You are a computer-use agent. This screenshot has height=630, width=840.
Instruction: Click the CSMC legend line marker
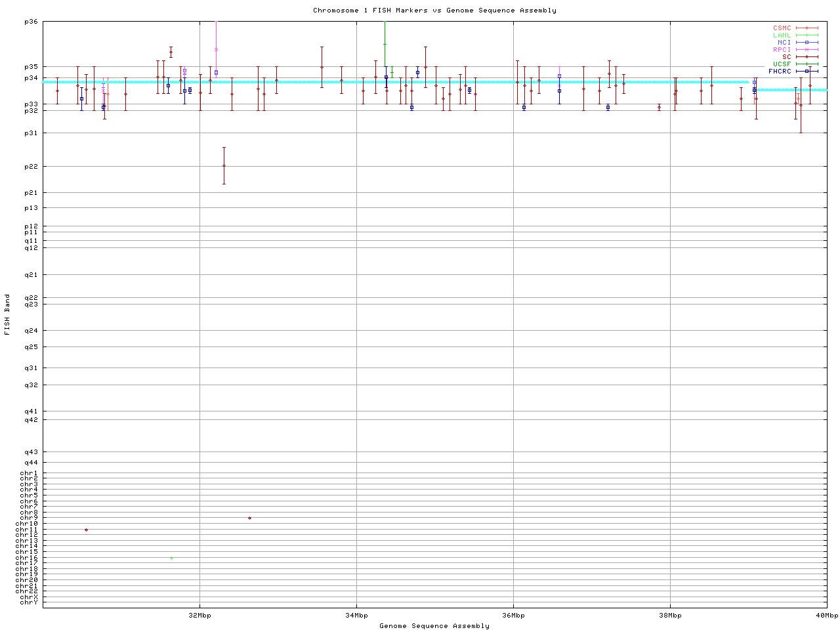pos(807,28)
